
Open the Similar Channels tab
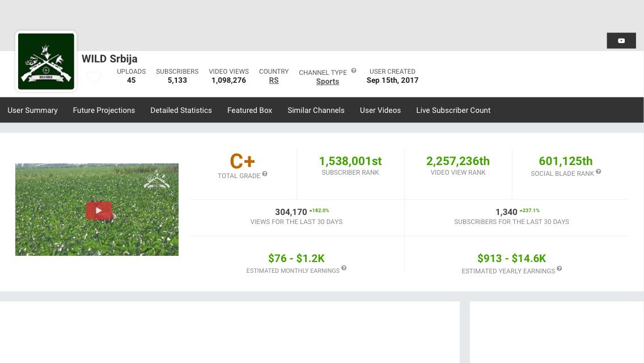[316, 110]
